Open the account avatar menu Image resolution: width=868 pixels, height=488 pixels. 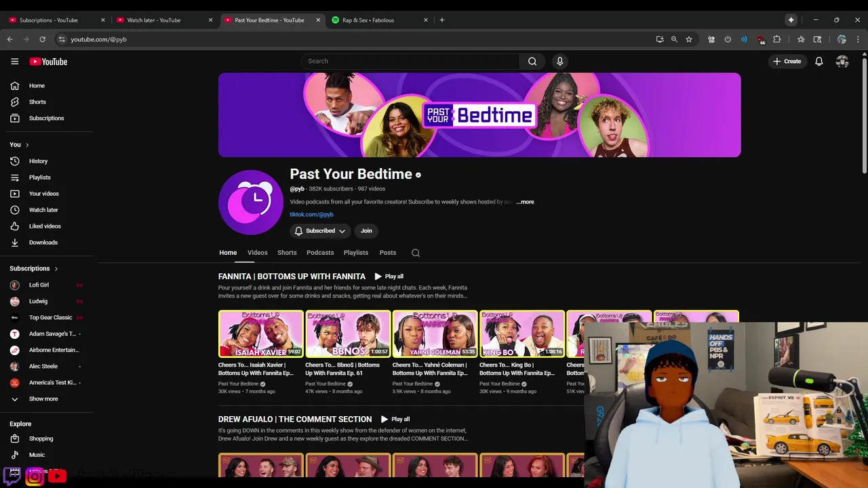(x=842, y=61)
